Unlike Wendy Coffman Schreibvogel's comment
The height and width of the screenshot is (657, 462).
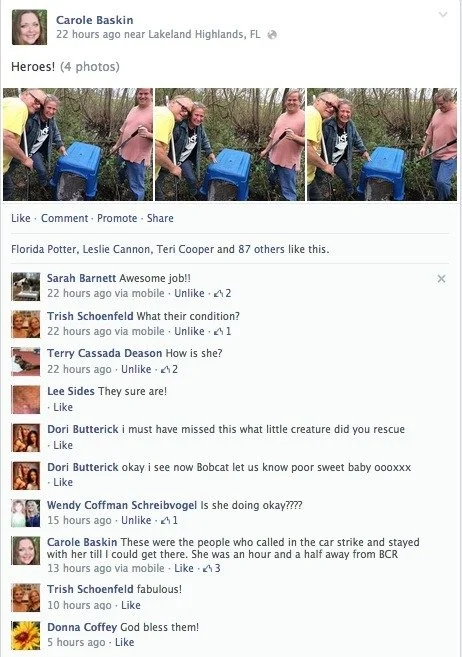[136, 520]
